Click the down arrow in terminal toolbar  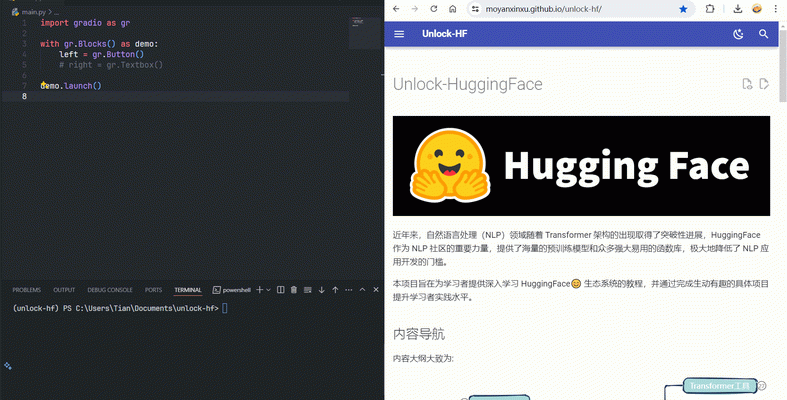click(x=322, y=290)
